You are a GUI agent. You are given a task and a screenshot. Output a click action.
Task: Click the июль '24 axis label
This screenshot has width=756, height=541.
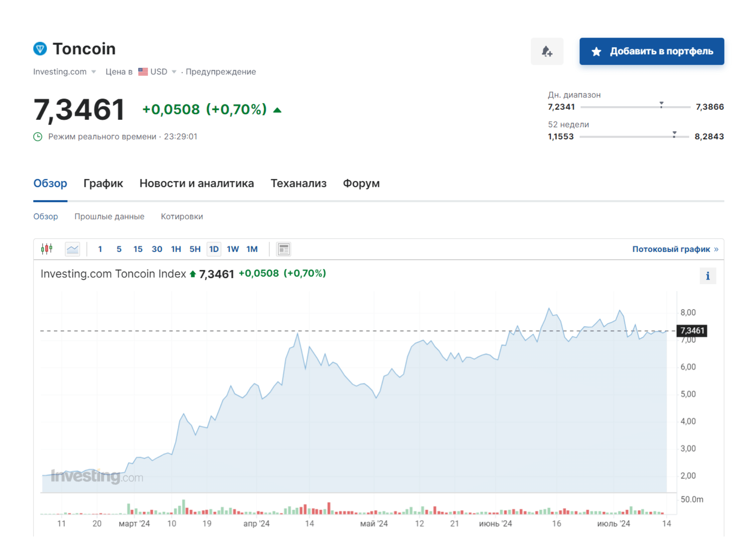(x=613, y=523)
